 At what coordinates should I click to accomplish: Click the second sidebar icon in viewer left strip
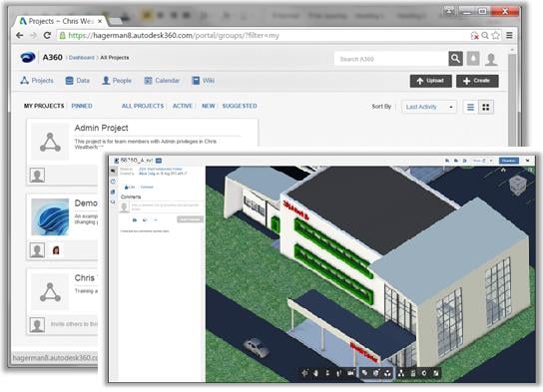[113, 182]
